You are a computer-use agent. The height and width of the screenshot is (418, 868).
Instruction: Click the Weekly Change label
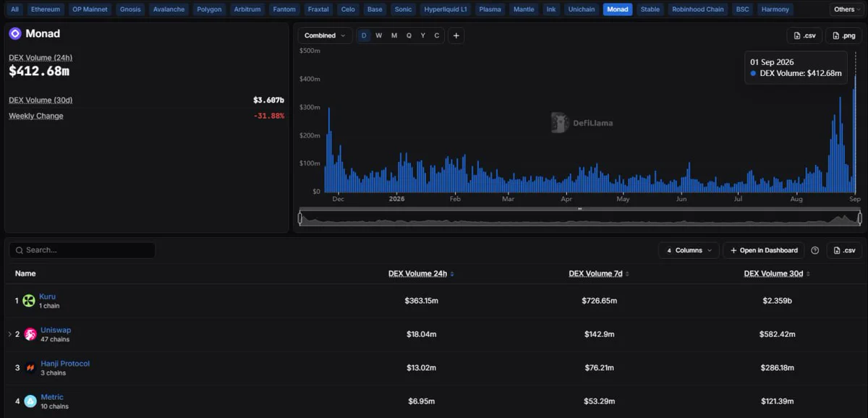36,116
